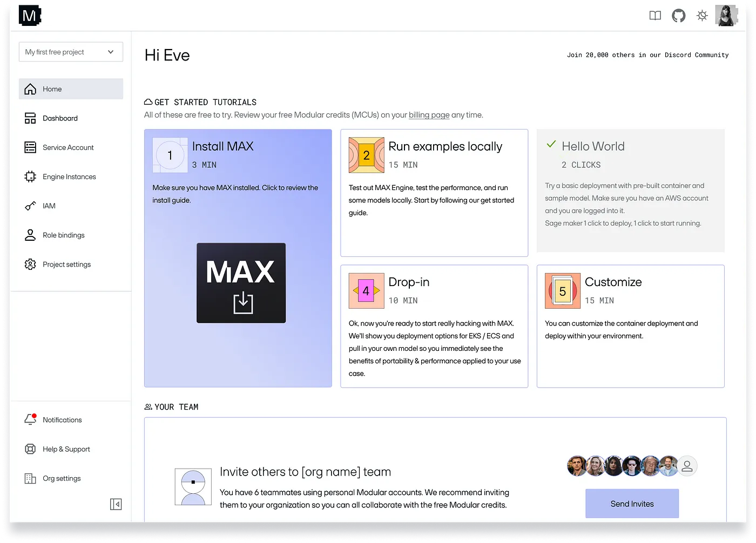Click the Home house icon
Viewport: 756px width, 543px height.
(30, 89)
